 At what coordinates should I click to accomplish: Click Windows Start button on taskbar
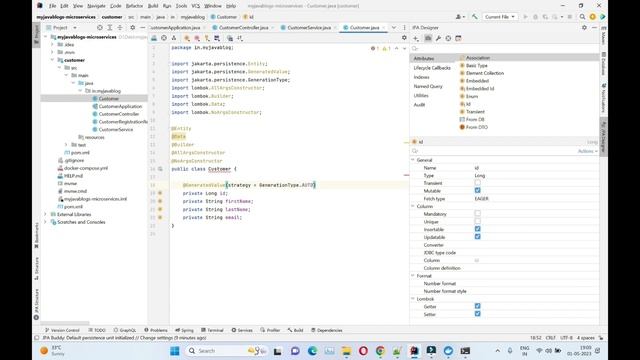click(175, 351)
